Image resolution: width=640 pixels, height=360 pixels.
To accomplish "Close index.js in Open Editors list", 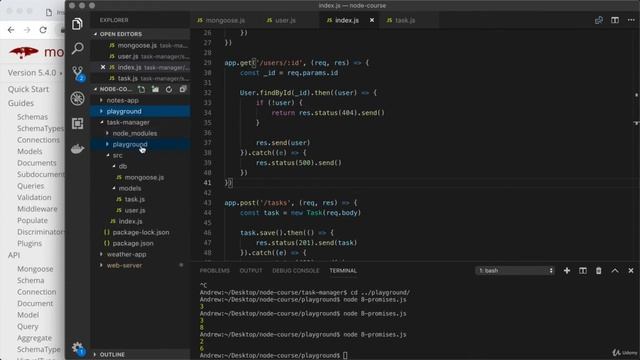I will coord(103,67).
